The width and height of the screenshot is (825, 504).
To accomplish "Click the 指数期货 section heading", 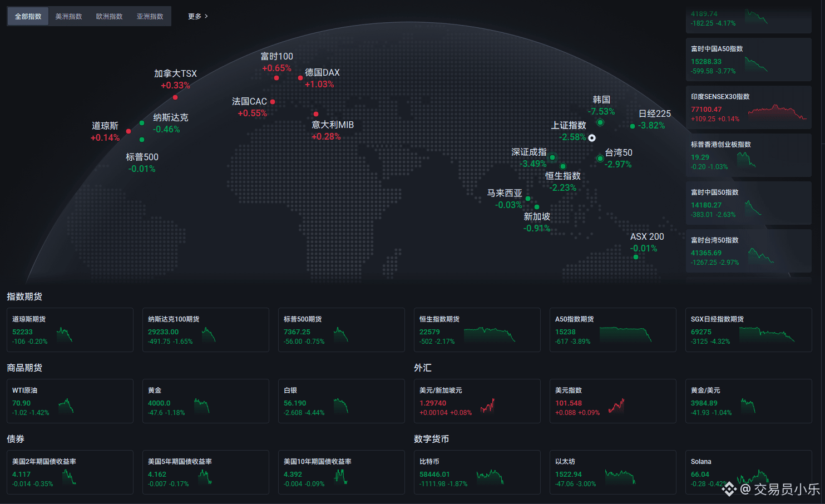I will click(x=24, y=297).
